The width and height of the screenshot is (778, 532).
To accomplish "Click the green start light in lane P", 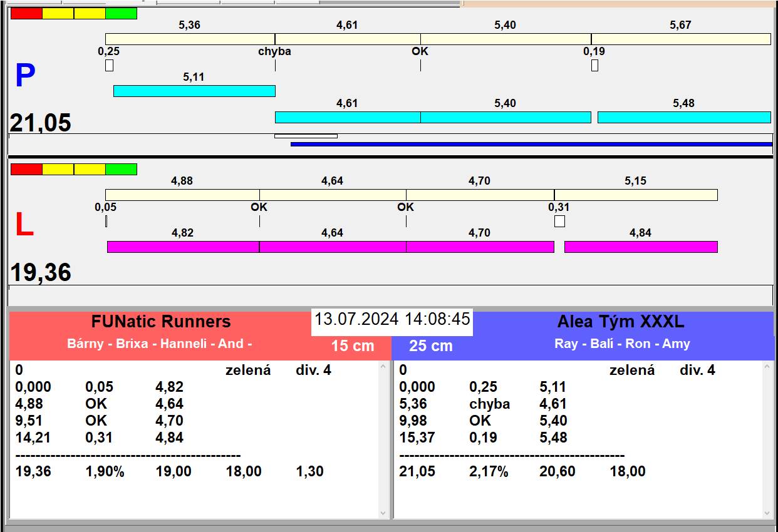I will coord(121,13).
